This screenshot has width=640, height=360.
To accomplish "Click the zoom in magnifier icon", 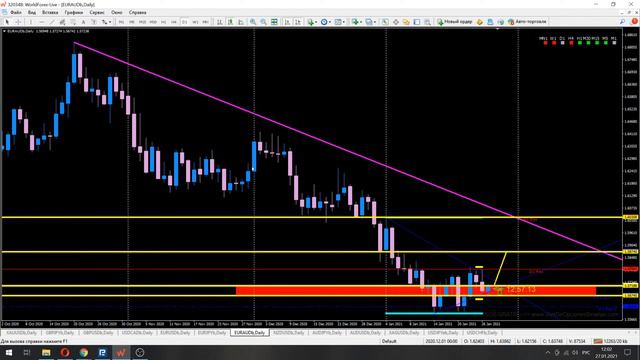I will [x=253, y=22].
